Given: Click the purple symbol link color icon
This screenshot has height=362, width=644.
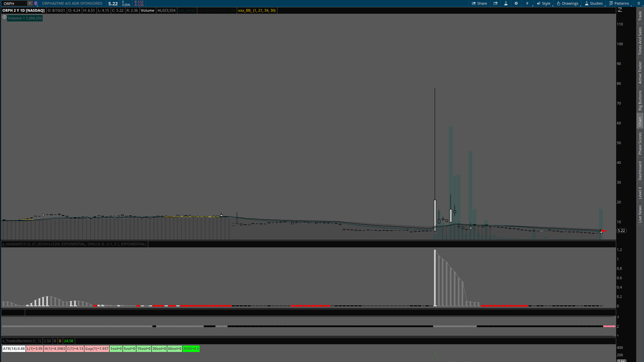Looking at the screenshot, I should pyautogui.click(x=36, y=3).
